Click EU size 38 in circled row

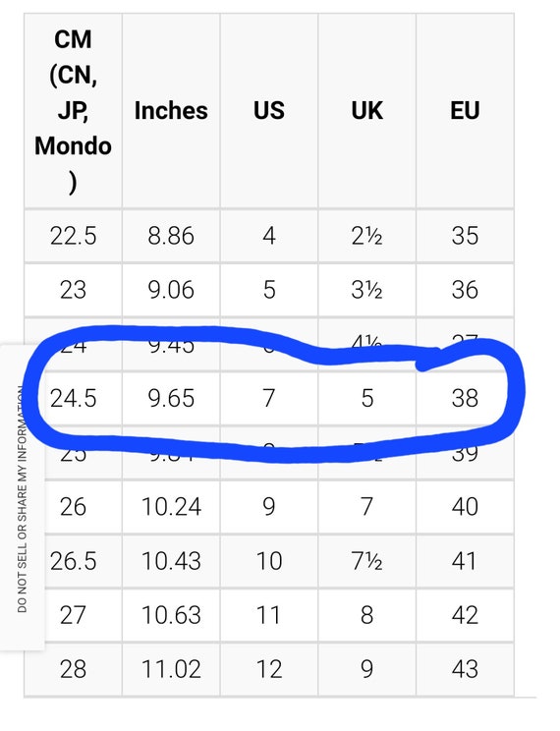click(x=465, y=399)
